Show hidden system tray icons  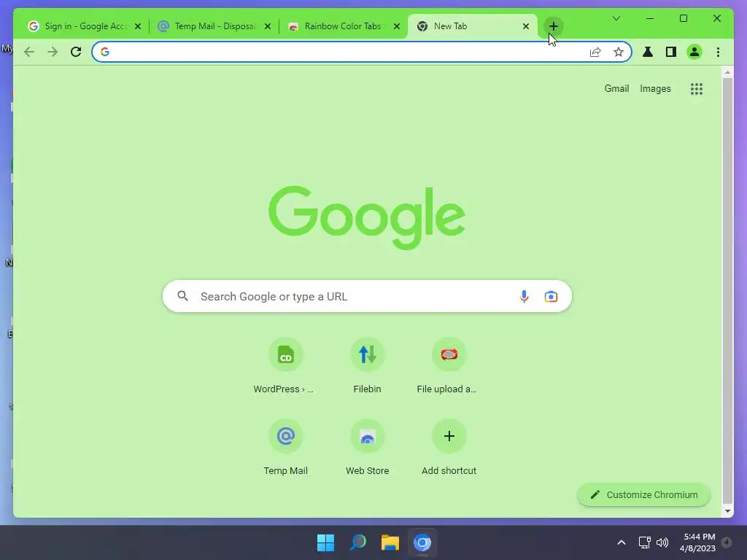point(622,542)
